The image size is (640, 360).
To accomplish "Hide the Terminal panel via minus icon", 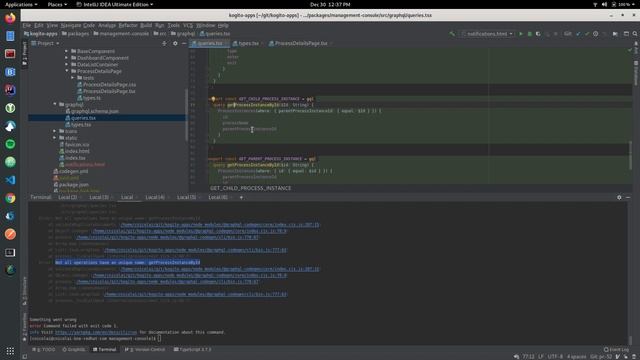I will point(628,197).
